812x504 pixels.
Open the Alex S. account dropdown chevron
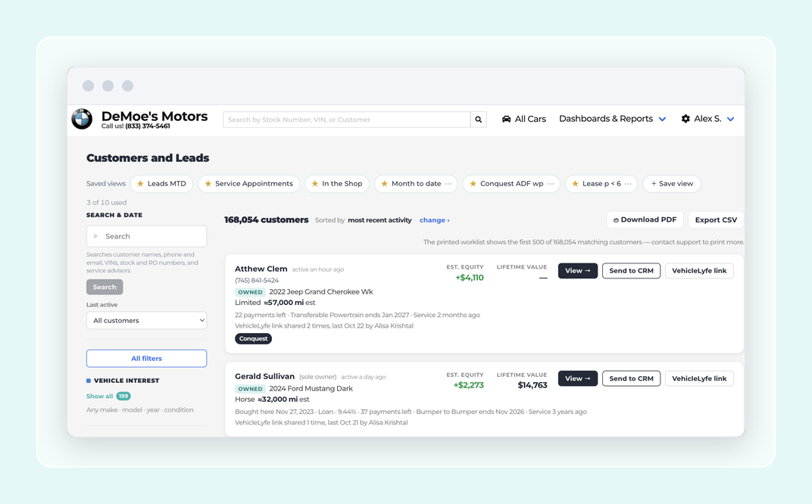pos(731,119)
